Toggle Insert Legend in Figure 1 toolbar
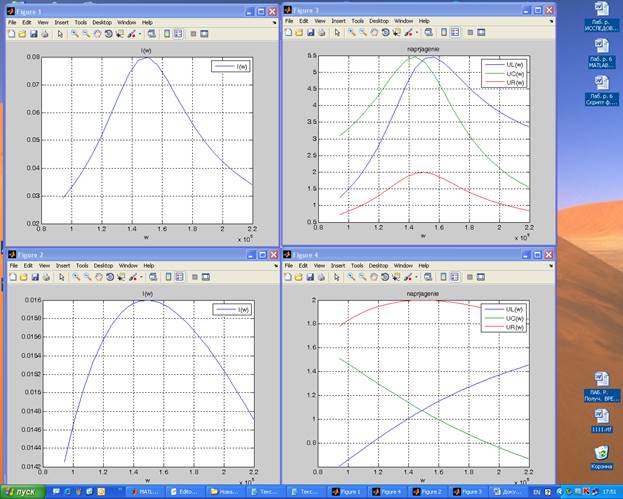The image size is (623, 499). 178,34
